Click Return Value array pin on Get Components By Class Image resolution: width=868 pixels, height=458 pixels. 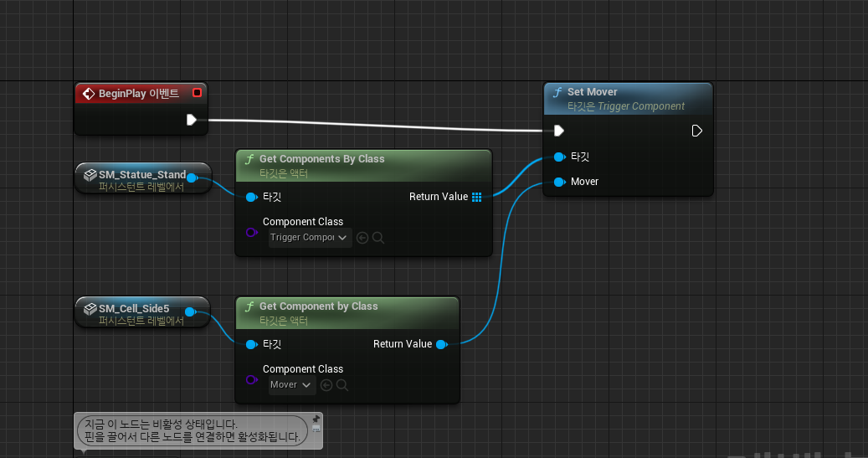[x=476, y=197]
